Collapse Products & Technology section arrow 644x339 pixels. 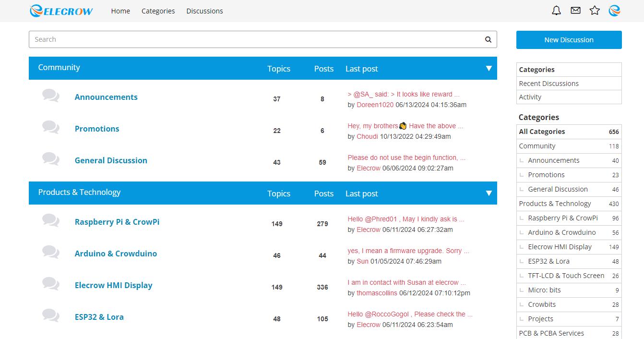[489, 193]
